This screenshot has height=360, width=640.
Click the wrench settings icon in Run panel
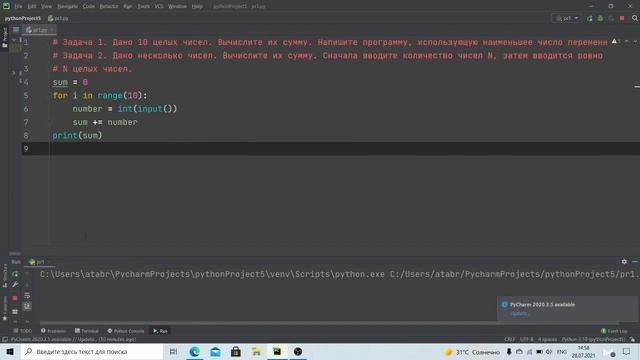pos(15,284)
